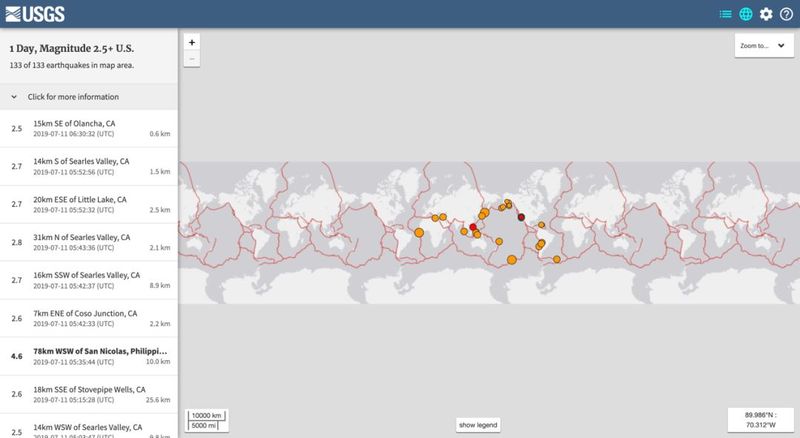Zoom out with the minus button
800x438 pixels.
coord(192,59)
